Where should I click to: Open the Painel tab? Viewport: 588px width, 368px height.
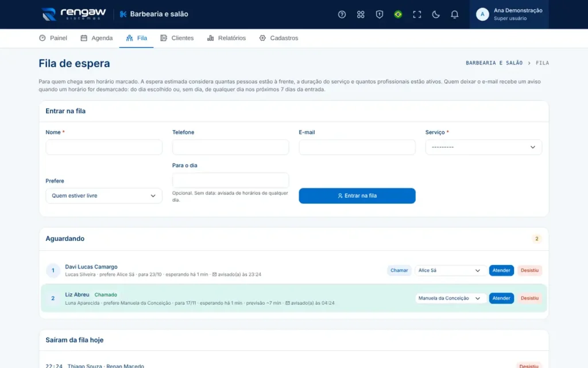53,38
